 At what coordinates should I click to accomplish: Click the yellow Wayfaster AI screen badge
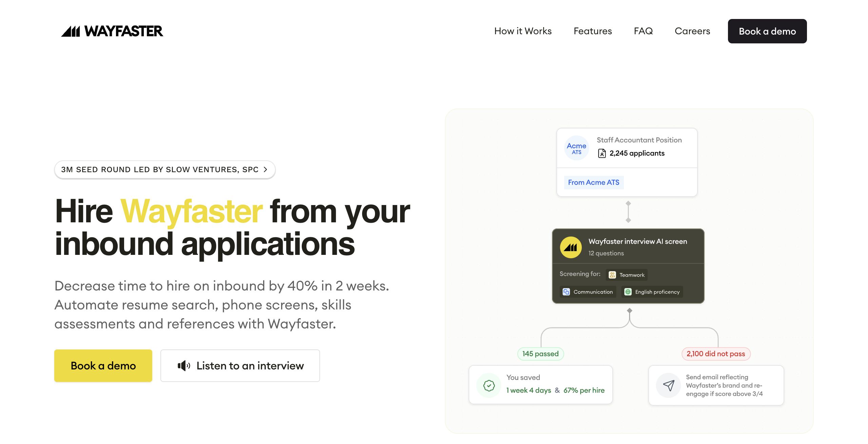click(x=571, y=247)
